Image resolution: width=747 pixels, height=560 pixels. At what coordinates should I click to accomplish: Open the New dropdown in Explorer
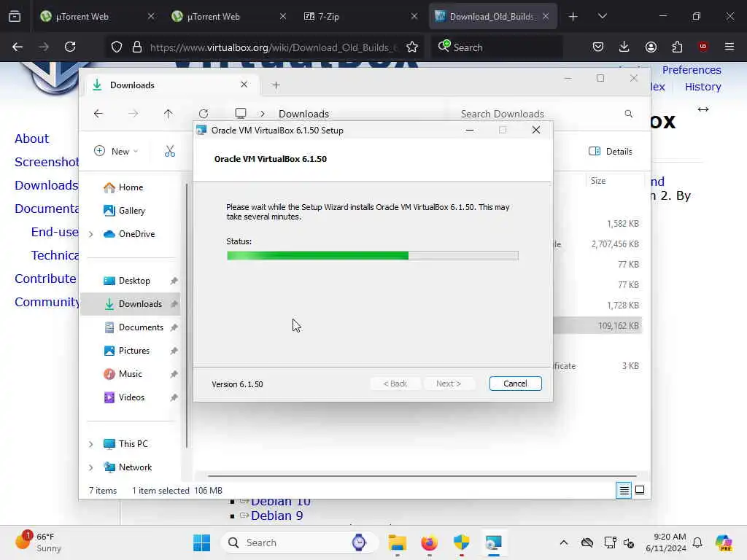pos(117,152)
